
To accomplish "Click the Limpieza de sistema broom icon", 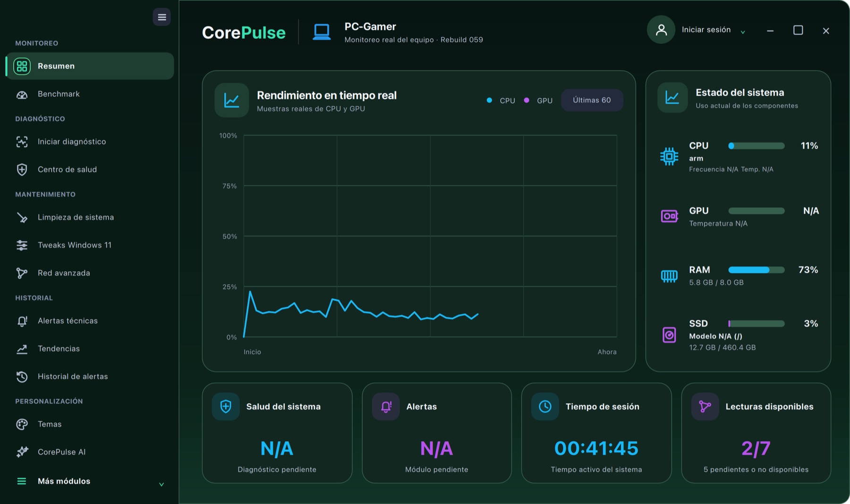I will pos(22,217).
